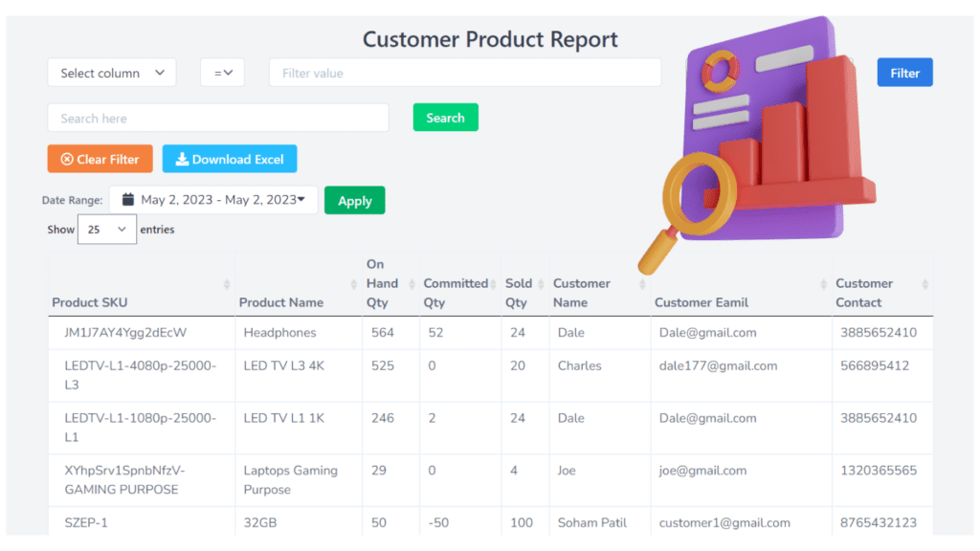Open the Select column dropdown
Image resolution: width=980 pixels, height=551 pixels.
(112, 73)
